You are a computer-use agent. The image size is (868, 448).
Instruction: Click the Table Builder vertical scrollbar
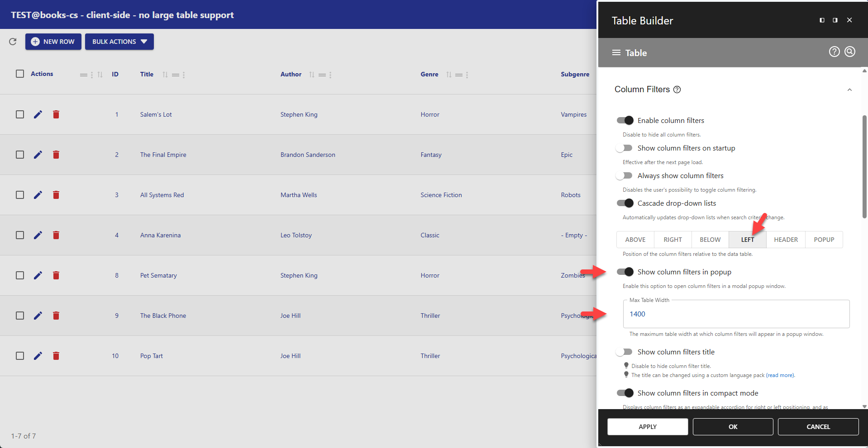[864, 167]
